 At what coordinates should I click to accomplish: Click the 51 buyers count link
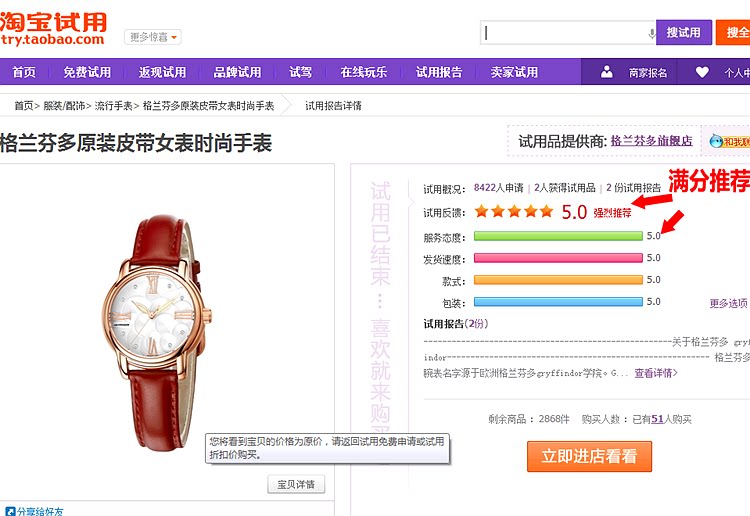pos(657,419)
